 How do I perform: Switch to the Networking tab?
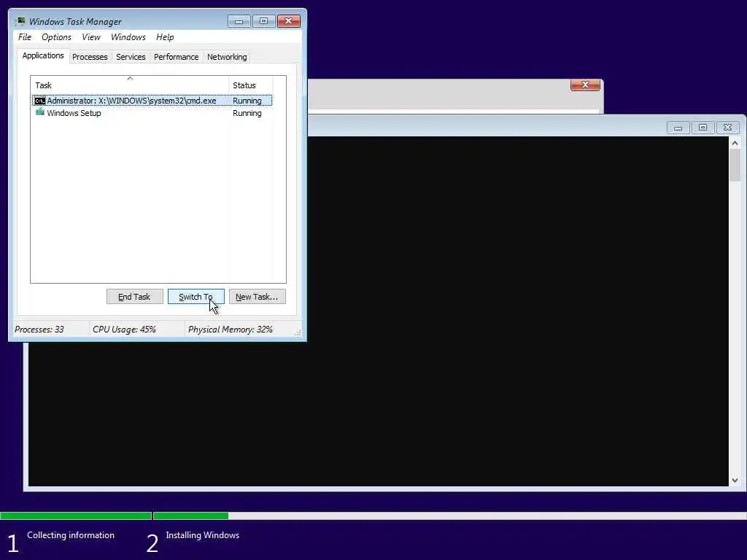pyautogui.click(x=227, y=57)
